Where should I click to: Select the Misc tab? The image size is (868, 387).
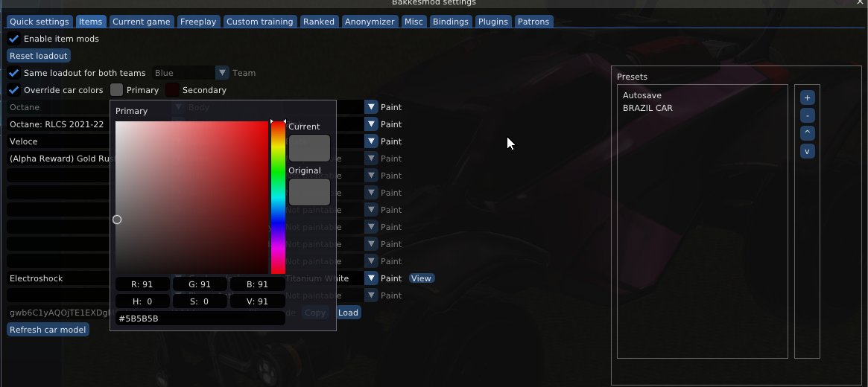click(x=414, y=22)
